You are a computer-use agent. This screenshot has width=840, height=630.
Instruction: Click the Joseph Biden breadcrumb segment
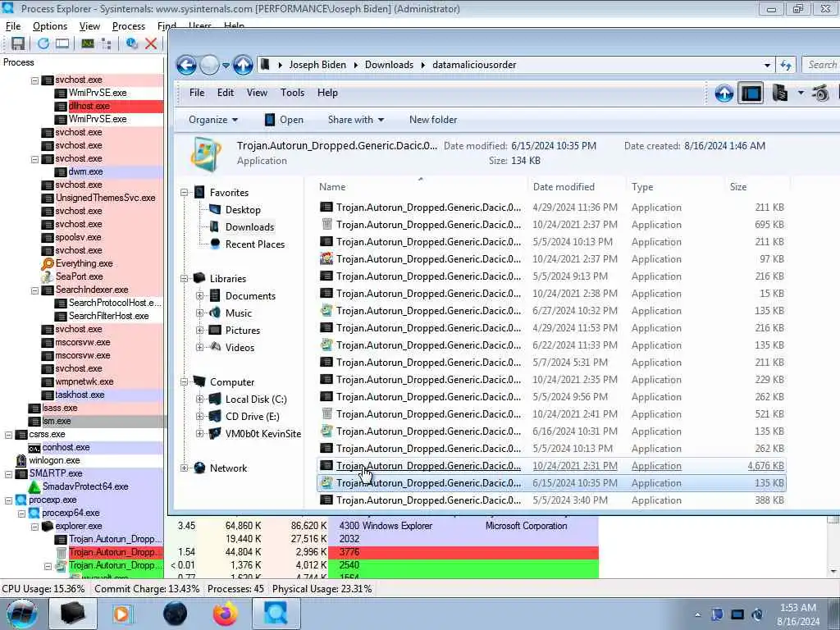click(317, 65)
